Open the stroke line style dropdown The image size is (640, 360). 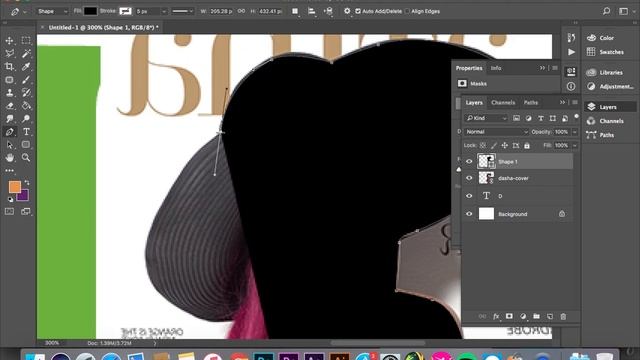(x=182, y=11)
